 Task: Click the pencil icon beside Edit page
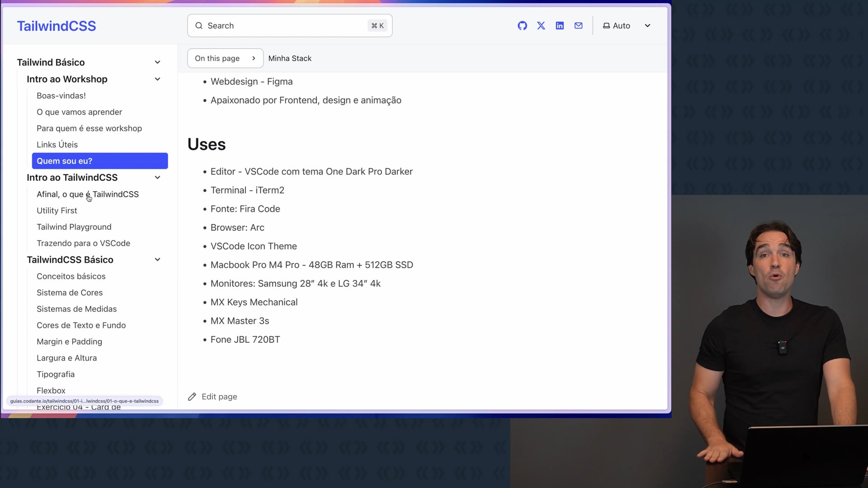coord(192,397)
